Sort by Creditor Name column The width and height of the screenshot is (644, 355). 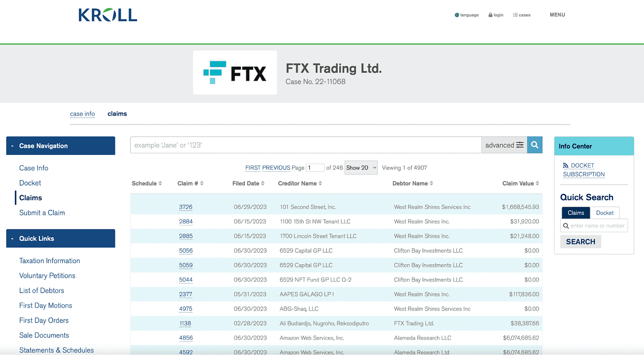(x=300, y=183)
